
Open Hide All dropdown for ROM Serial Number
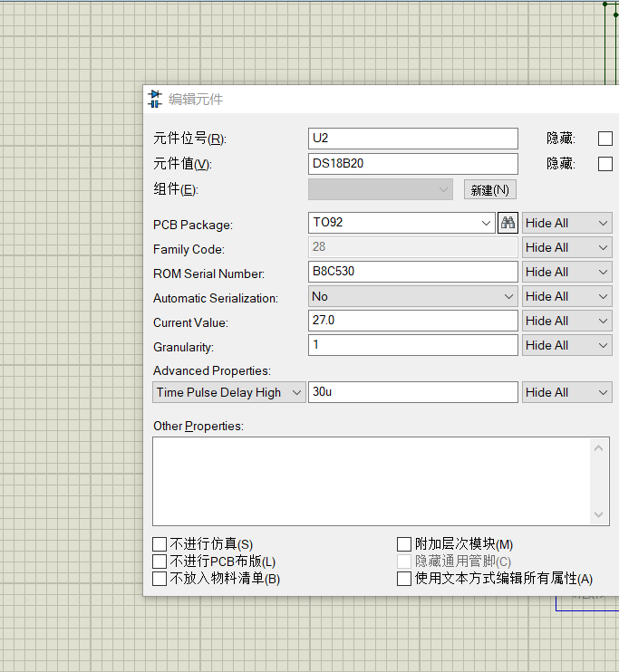click(x=566, y=272)
